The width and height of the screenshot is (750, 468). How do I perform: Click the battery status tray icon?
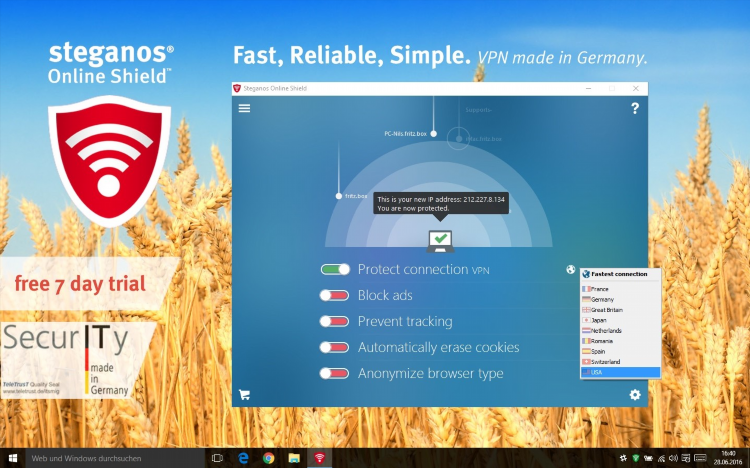[649, 458]
